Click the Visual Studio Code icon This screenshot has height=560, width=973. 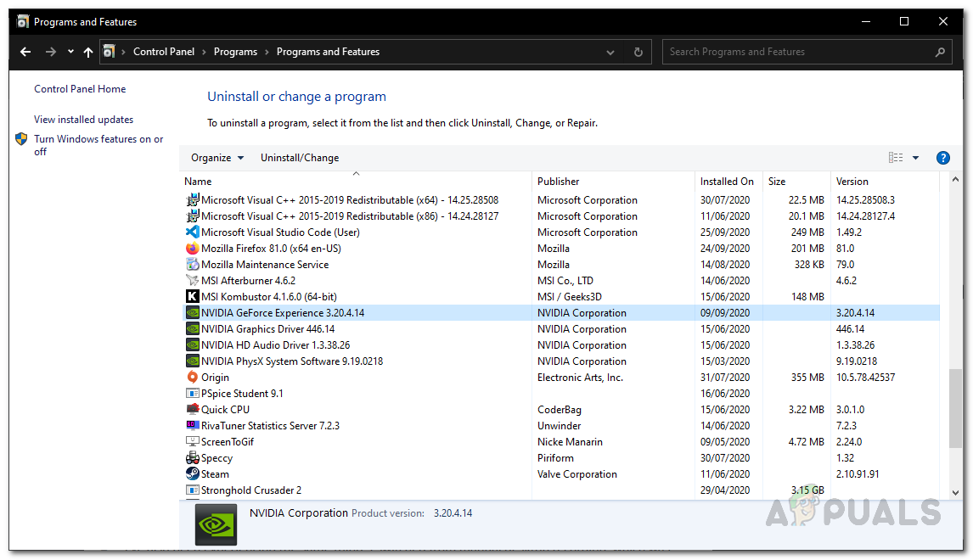click(192, 232)
